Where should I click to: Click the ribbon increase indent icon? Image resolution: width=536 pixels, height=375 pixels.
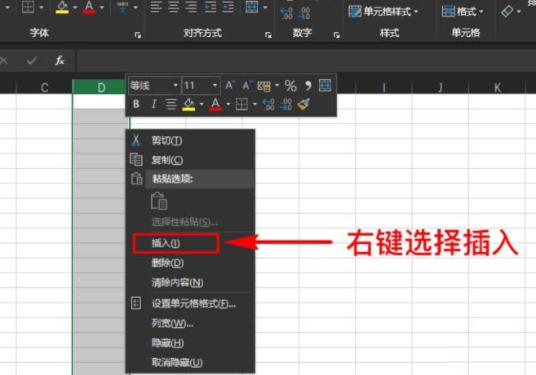click(228, 7)
